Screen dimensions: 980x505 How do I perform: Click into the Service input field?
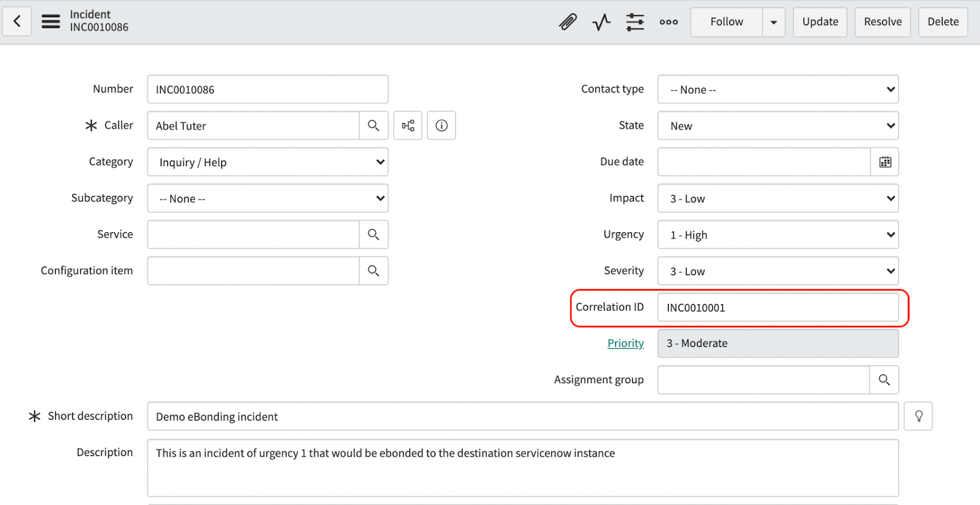(x=254, y=234)
